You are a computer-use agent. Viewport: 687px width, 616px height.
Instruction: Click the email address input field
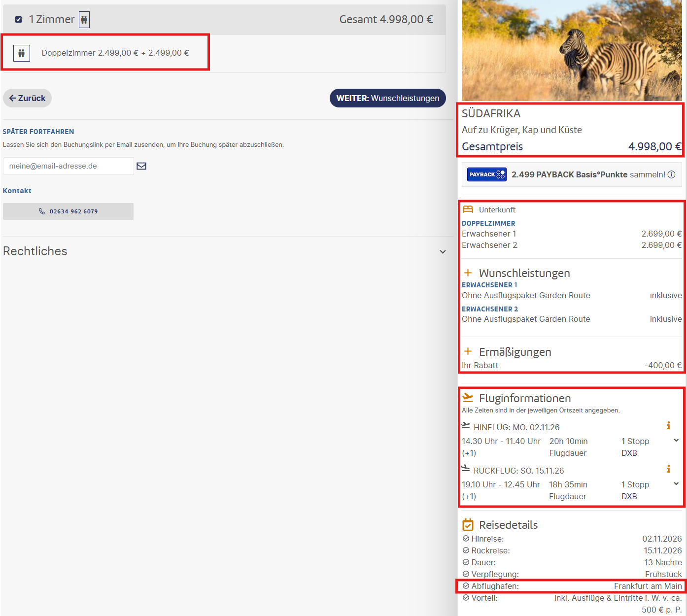coord(69,166)
